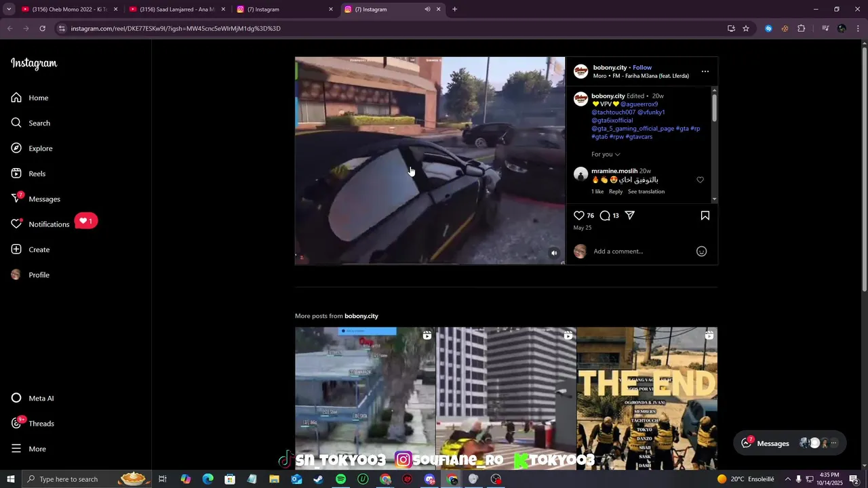
Task: Close the Cheb Momo tab
Action: point(115,9)
